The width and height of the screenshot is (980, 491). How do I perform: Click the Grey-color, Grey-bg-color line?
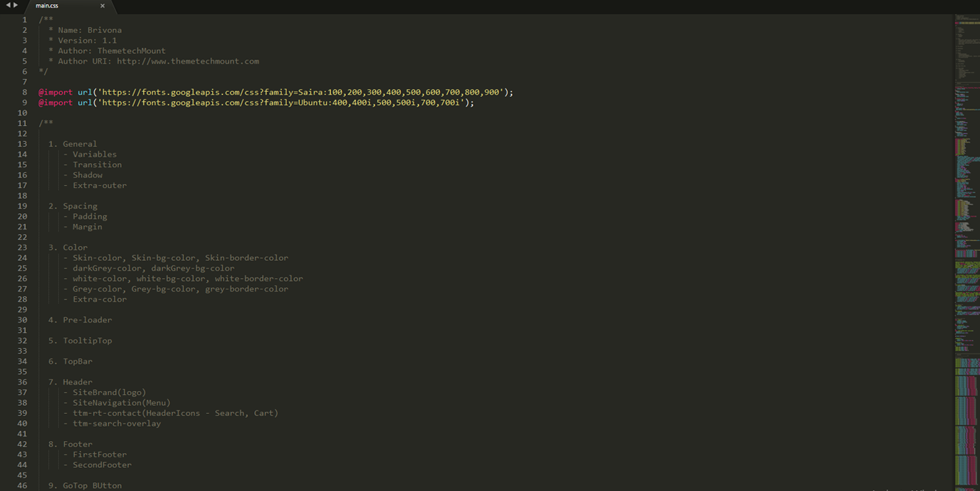[176, 289]
